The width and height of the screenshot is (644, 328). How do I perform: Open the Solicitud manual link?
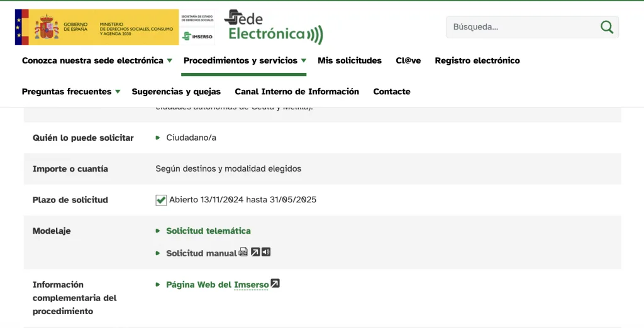[201, 253]
